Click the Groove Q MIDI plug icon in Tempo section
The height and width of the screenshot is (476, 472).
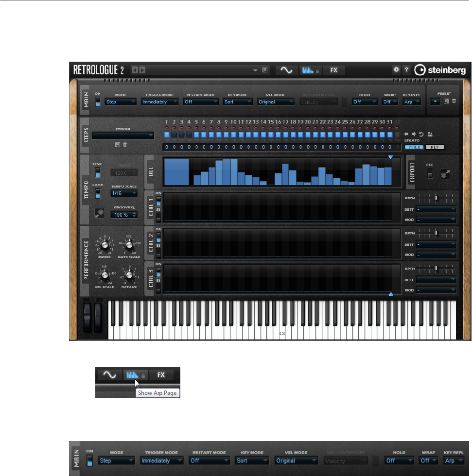click(x=99, y=213)
